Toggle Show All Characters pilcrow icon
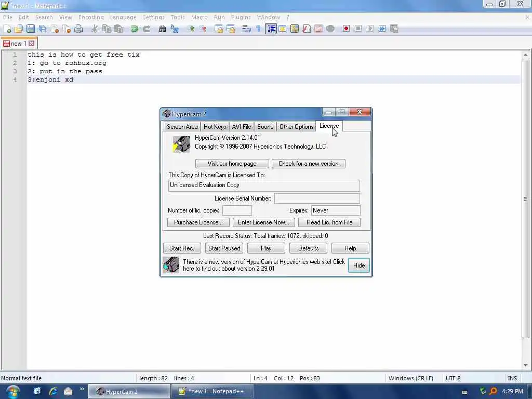The image size is (532, 399). [258, 29]
